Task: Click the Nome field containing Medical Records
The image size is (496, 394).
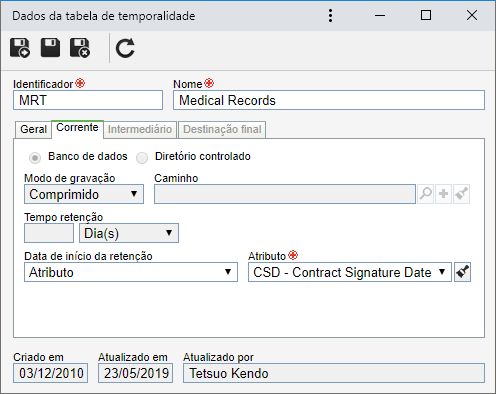Action: [x=329, y=100]
